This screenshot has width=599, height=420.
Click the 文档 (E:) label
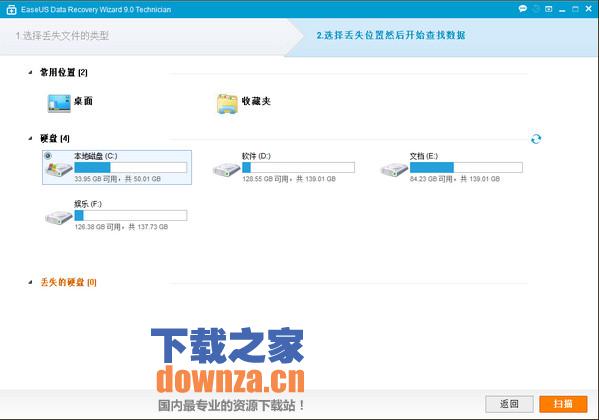tap(424, 156)
